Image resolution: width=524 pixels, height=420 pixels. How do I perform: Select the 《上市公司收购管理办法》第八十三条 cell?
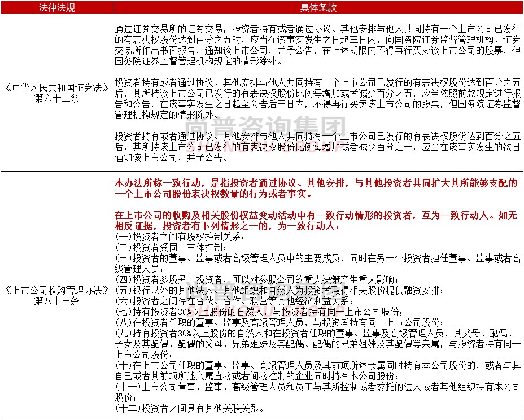(56, 295)
